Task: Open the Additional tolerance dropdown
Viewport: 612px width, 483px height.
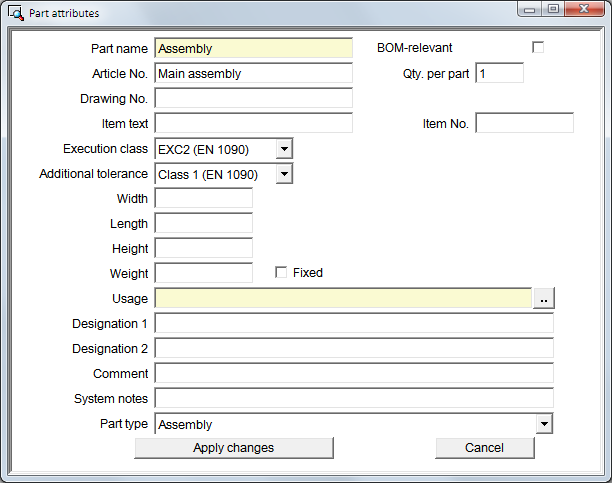Action: pyautogui.click(x=284, y=174)
